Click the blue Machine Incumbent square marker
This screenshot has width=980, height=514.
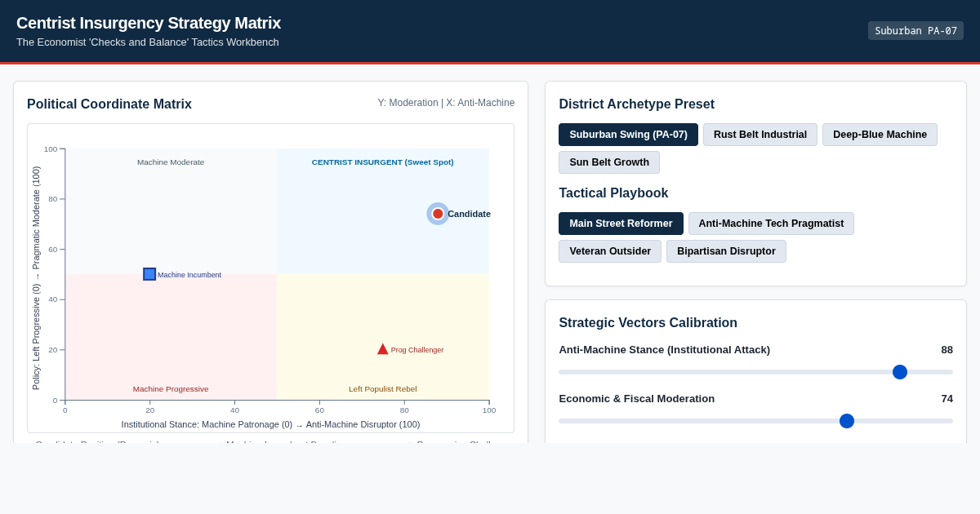[x=149, y=274]
